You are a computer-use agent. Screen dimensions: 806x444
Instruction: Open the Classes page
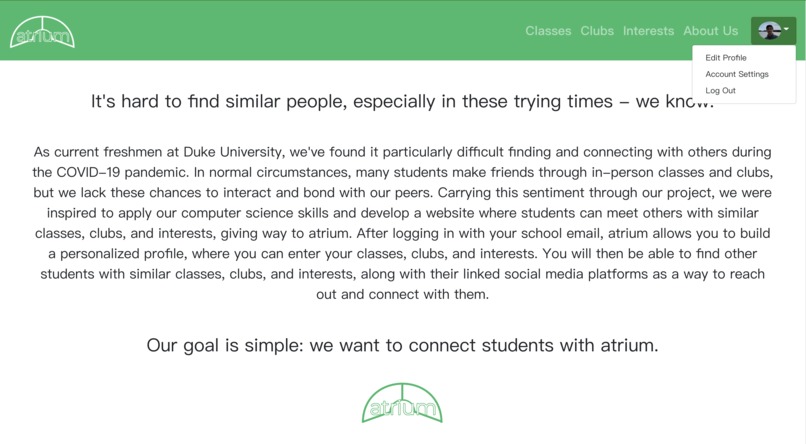(x=548, y=31)
